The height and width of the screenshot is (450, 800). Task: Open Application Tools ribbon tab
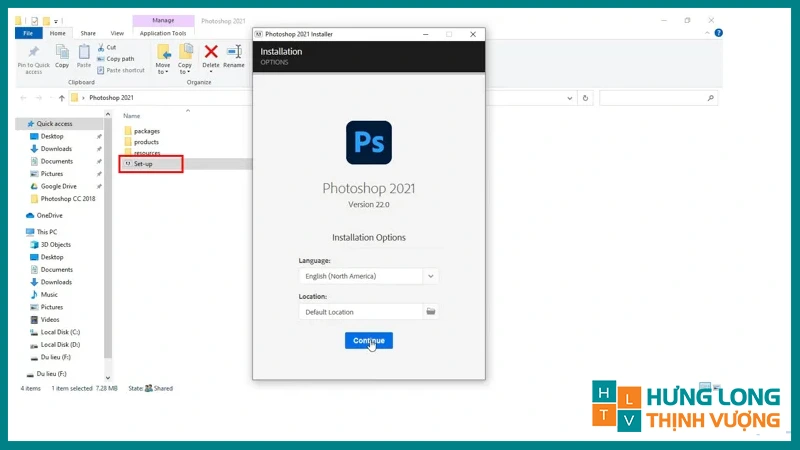[163, 33]
